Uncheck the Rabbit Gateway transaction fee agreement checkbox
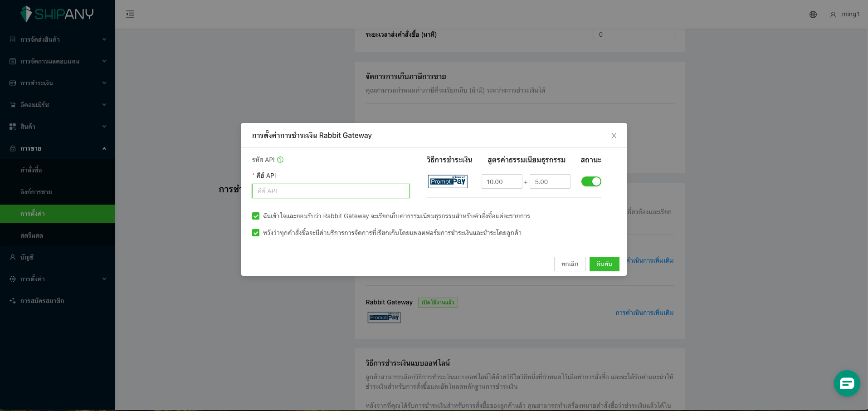 click(x=256, y=216)
